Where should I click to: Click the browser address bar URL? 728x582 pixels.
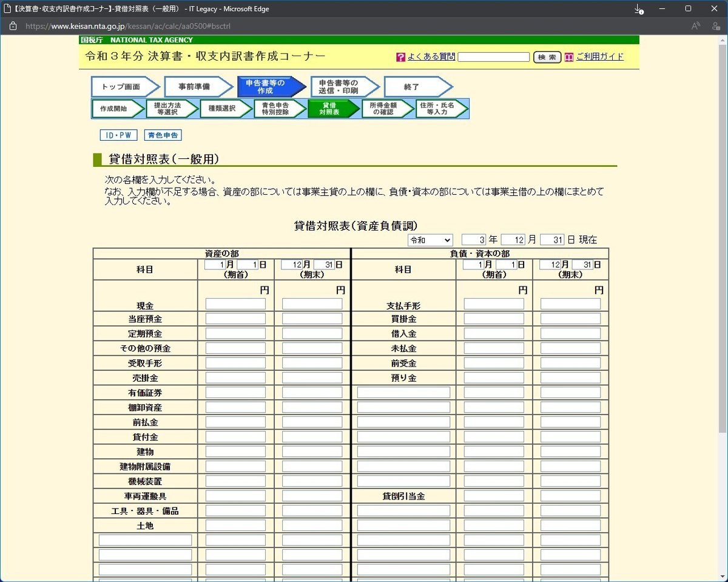click(128, 26)
